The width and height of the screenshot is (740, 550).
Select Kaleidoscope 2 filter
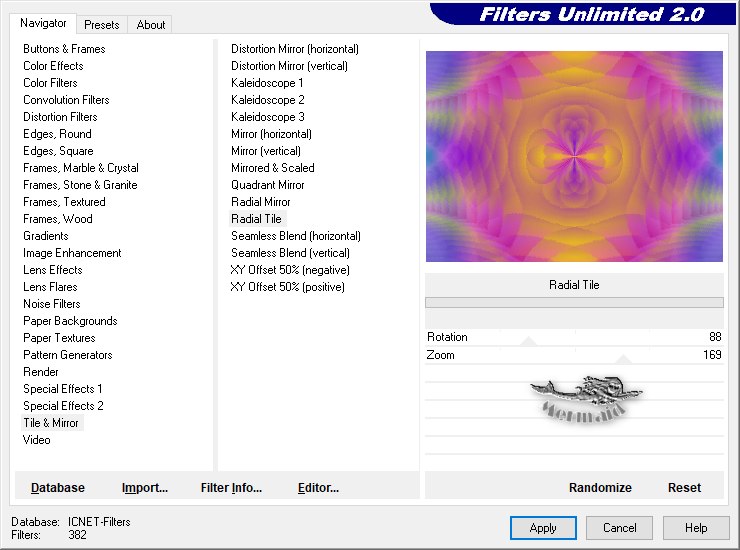coord(268,100)
